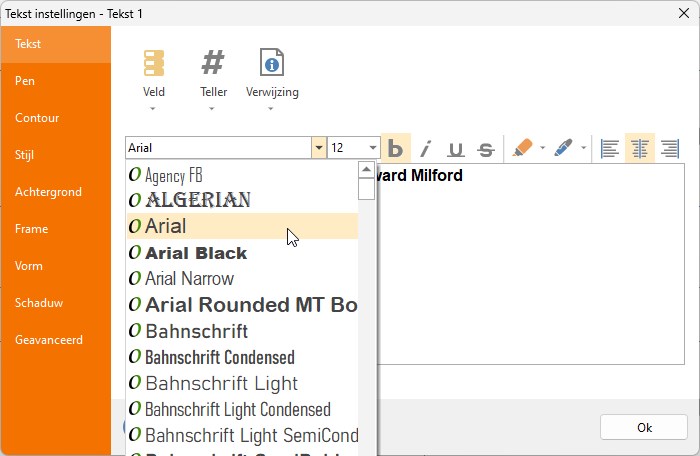Switch to the Pen tab
This screenshot has height=456, width=700.
click(x=56, y=81)
